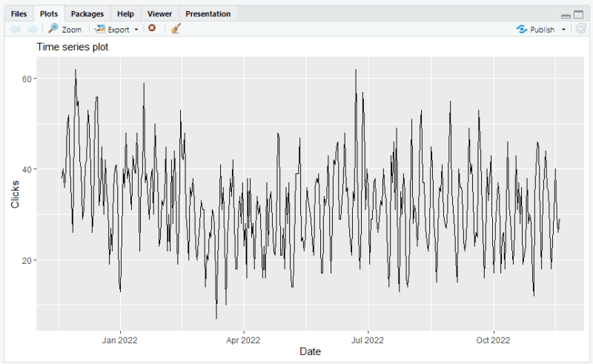Open the Presentation tab
This screenshot has width=593, height=364.
[x=208, y=13]
